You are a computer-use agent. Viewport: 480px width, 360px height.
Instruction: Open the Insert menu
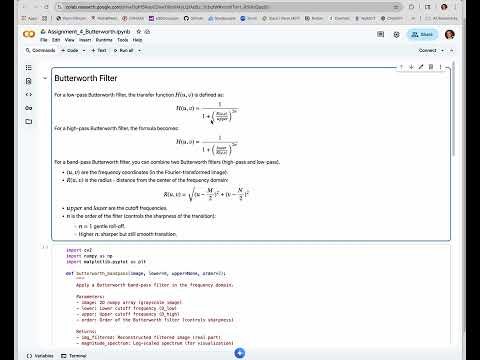click(x=85, y=40)
